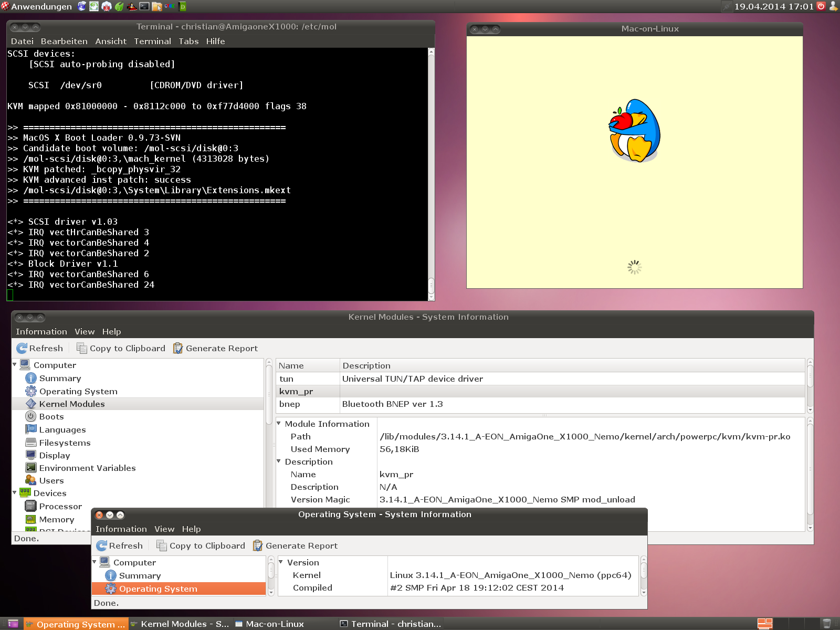This screenshot has width=840, height=630.
Task: Switch to Terminal window via taskbar
Action: coord(391,624)
